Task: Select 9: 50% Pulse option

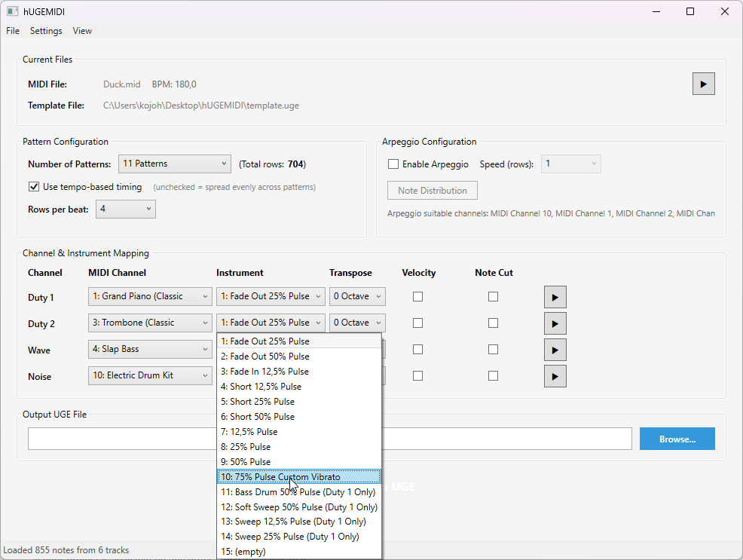Action: (299, 462)
